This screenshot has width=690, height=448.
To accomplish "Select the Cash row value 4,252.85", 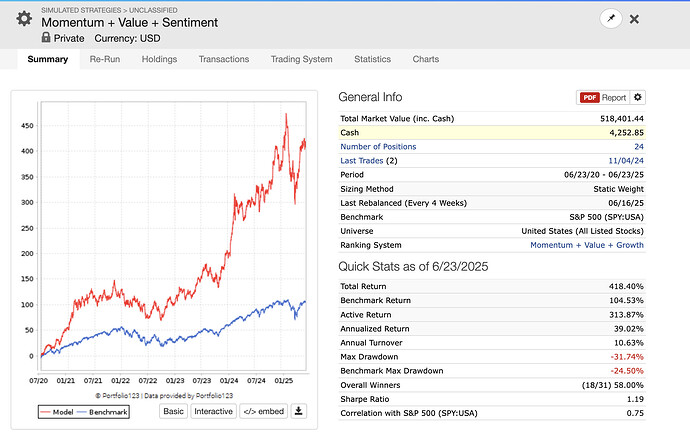I will click(x=626, y=132).
